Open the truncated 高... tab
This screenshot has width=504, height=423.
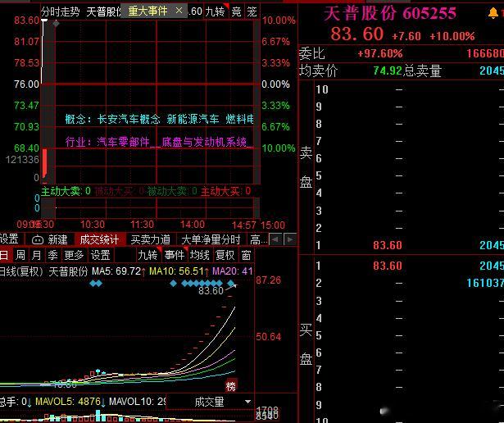point(258,239)
